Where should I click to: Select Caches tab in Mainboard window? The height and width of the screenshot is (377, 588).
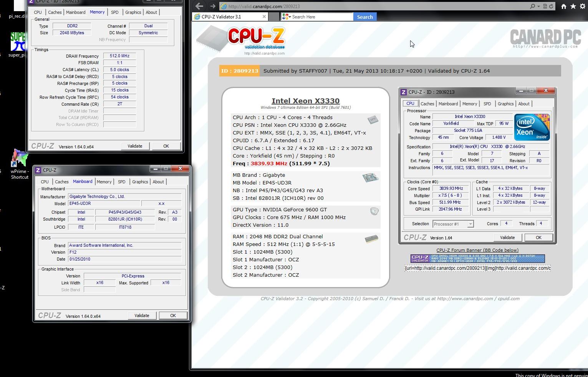tap(62, 182)
